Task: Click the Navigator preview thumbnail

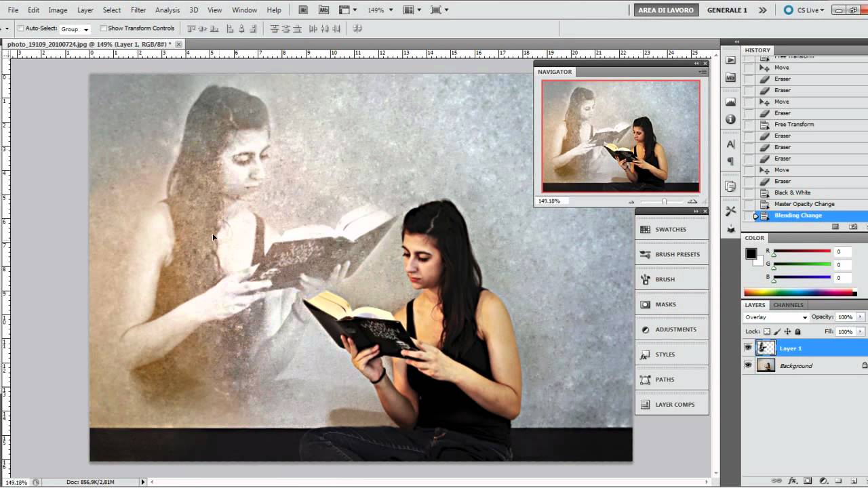Action: coord(620,136)
